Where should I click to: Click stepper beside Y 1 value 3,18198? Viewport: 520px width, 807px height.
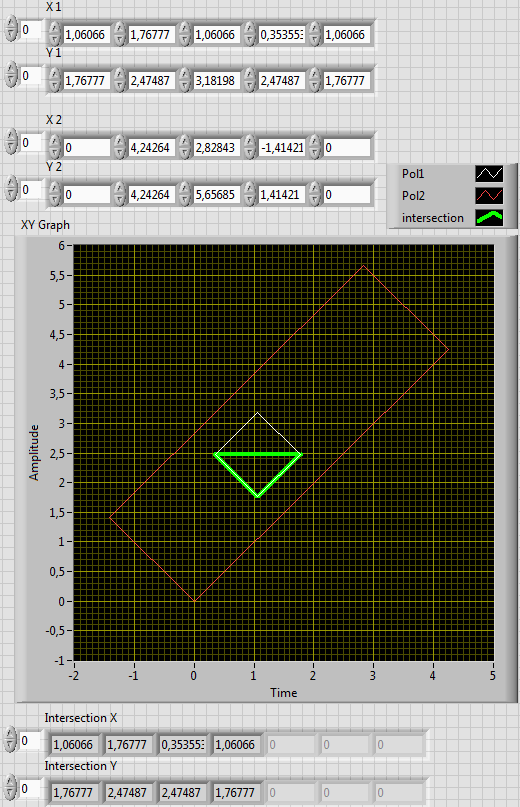(185, 81)
